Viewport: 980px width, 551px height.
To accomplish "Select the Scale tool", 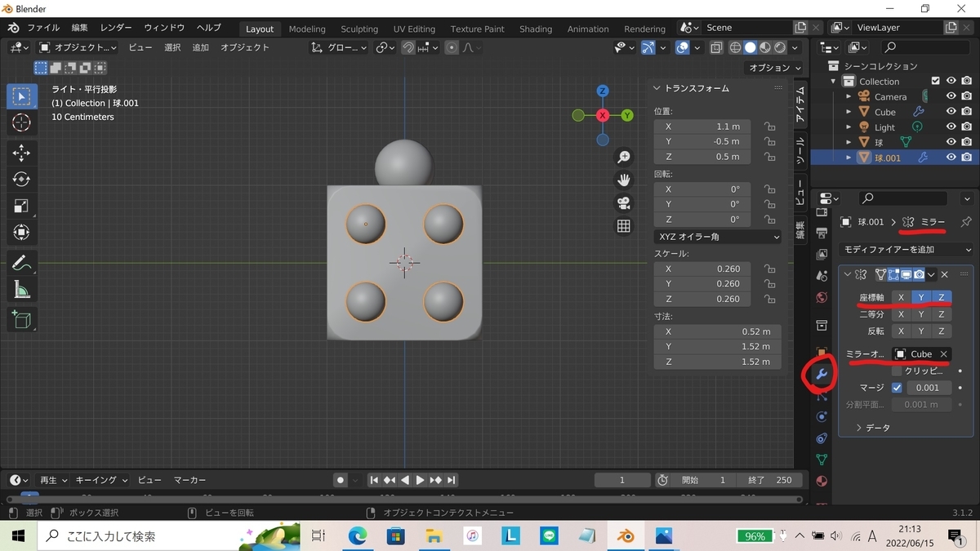I will coord(22,206).
